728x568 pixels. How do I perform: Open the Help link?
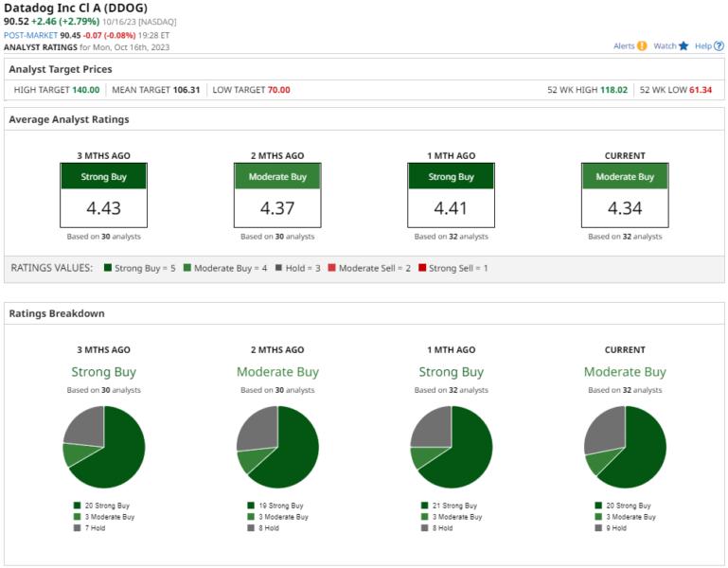tap(703, 46)
